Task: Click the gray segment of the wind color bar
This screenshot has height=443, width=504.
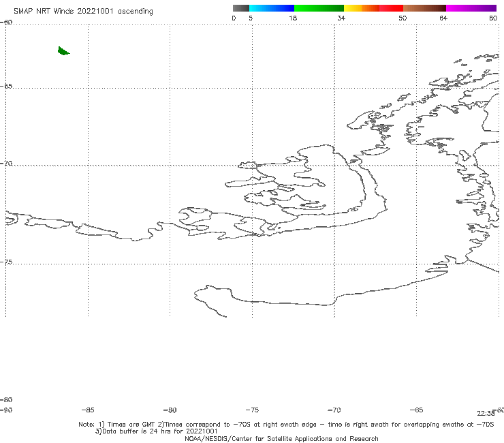Action: click(240, 8)
